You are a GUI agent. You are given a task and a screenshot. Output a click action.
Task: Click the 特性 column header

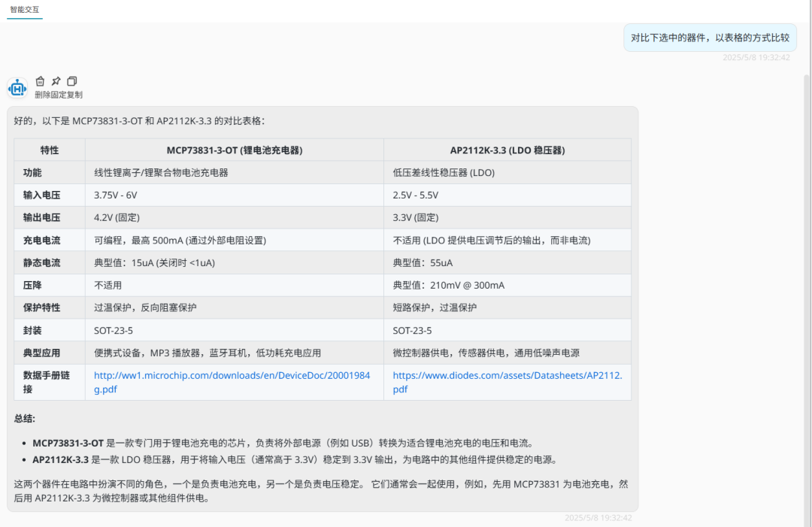(50, 150)
